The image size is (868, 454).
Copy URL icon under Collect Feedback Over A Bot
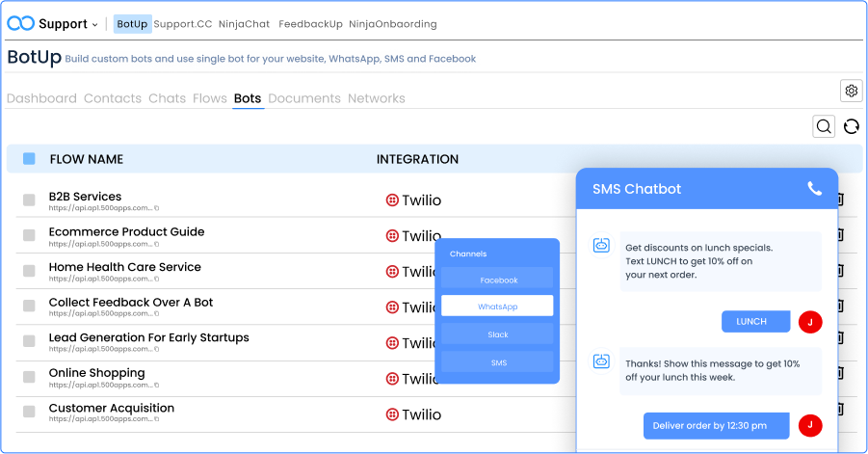click(157, 313)
